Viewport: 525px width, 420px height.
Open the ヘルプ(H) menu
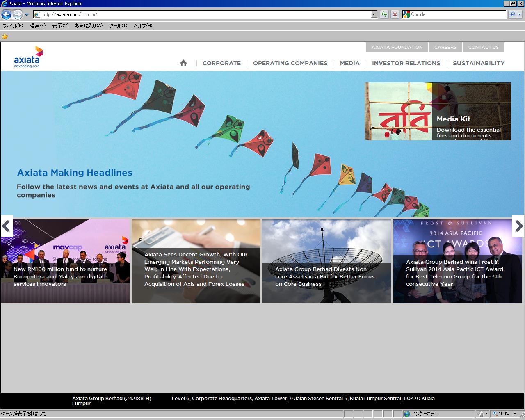point(143,26)
